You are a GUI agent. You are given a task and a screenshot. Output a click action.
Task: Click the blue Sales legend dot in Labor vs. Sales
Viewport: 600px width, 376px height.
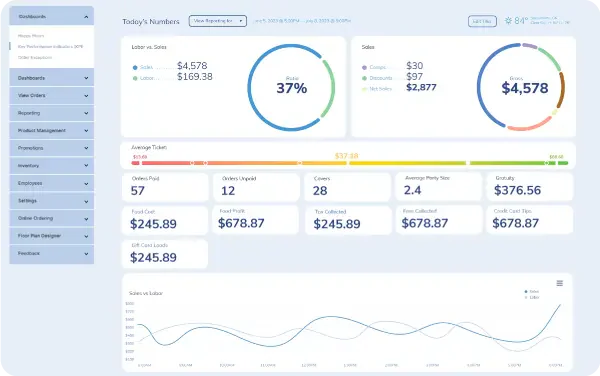[135, 68]
